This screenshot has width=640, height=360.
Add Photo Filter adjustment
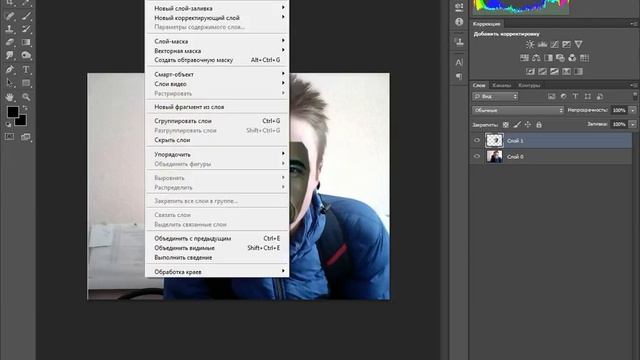[x=560, y=58]
